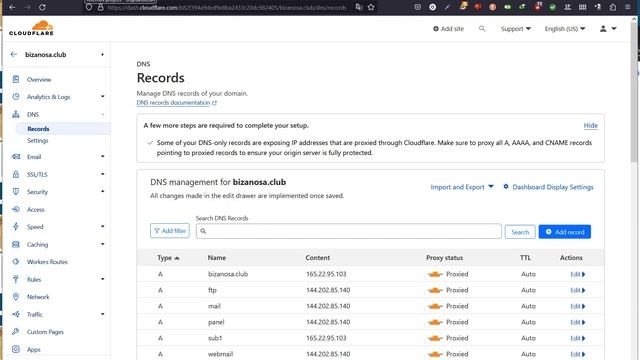Open the Access icon in sidebar
Image resolution: width=640 pixels, height=360 pixels.
(16, 209)
